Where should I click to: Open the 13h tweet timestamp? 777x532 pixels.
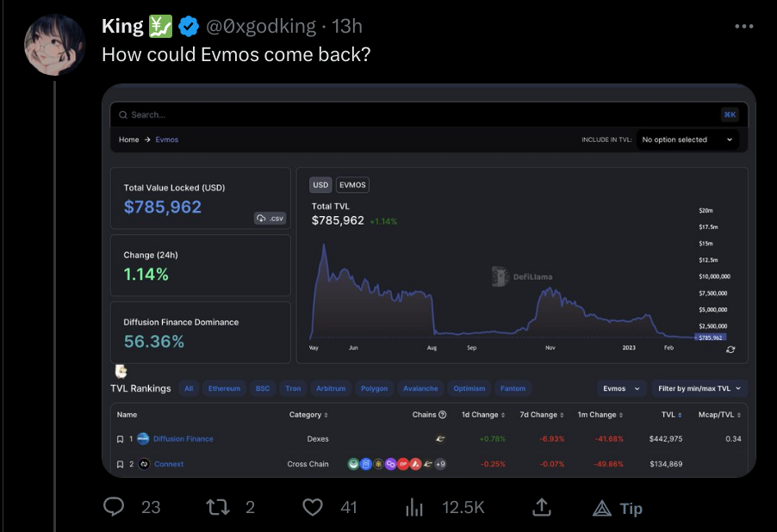coord(347,26)
